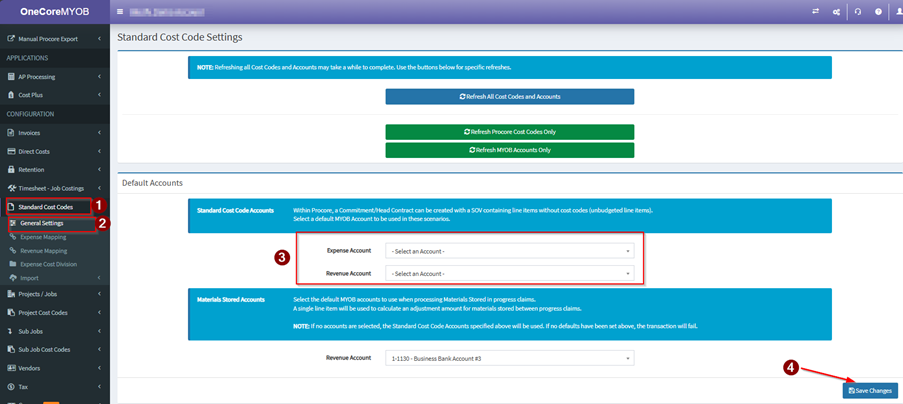Image resolution: width=903 pixels, height=404 pixels.
Task: Open Materials Stored Revenue Account dropdown
Action: (x=510, y=357)
